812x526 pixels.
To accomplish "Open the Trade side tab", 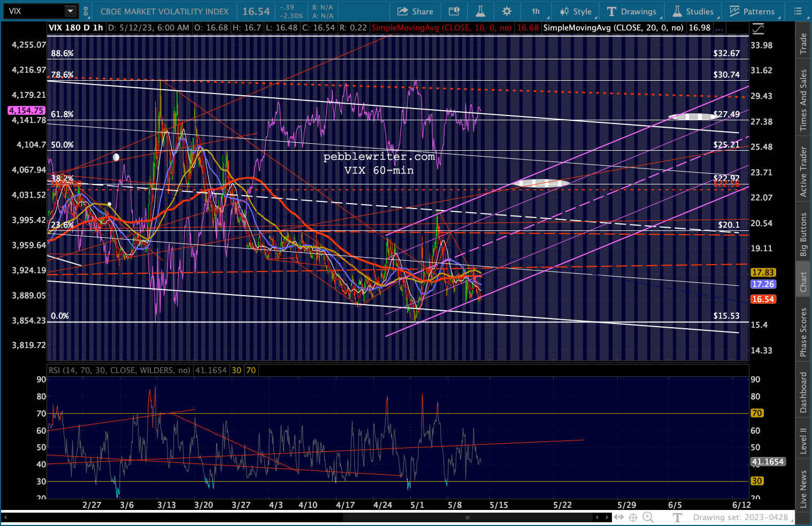I will click(x=803, y=43).
